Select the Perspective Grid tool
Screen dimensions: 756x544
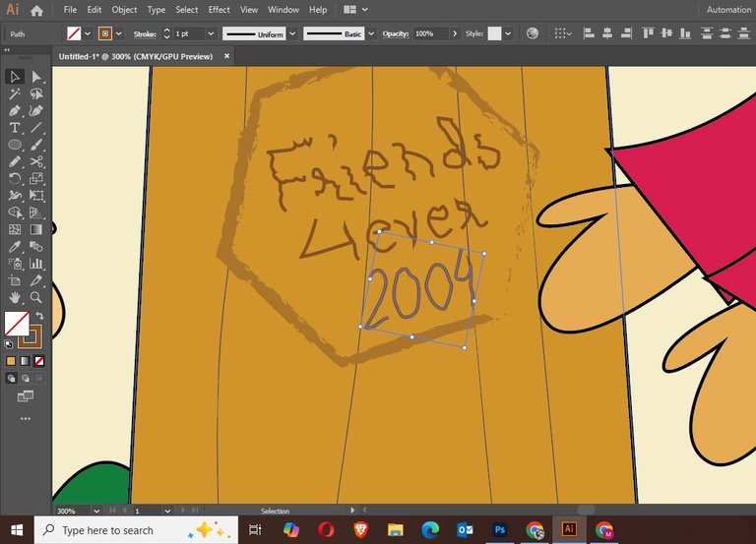click(x=36, y=212)
